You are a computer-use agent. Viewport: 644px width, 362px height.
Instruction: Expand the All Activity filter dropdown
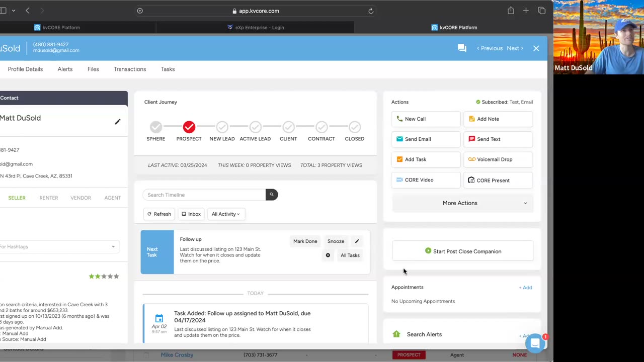(226, 214)
